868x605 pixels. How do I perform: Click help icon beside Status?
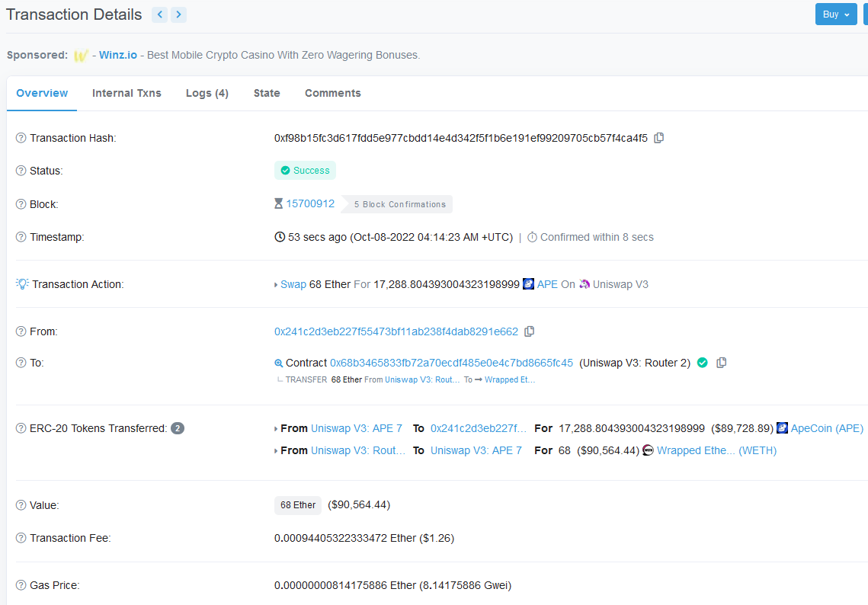(x=21, y=171)
